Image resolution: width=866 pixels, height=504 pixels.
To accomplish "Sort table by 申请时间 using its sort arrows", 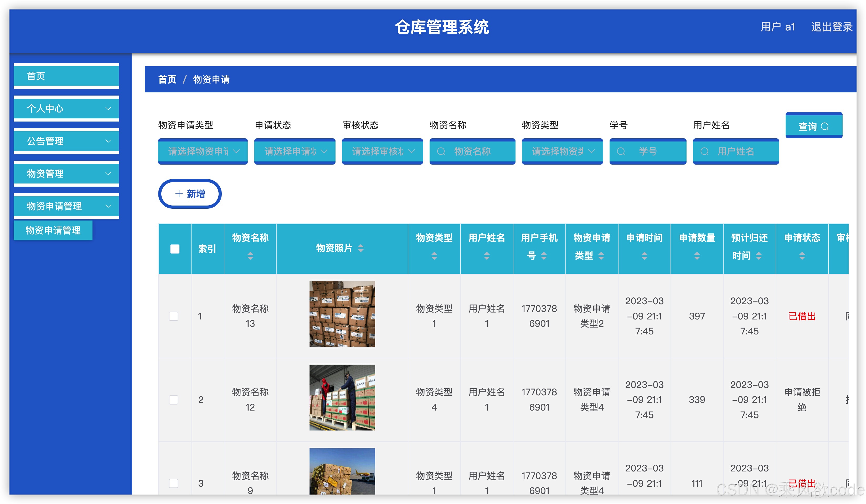I will [644, 255].
